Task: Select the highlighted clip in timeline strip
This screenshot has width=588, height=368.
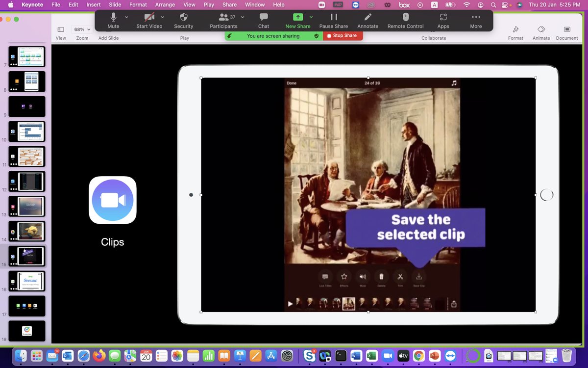Action: 348,304
